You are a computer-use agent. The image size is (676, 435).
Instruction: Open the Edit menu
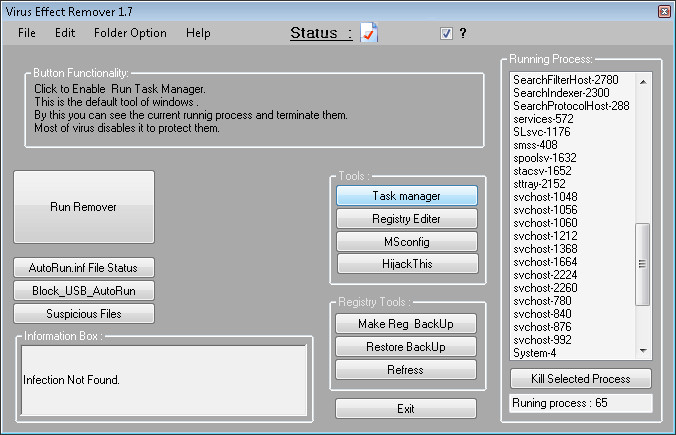[65, 33]
